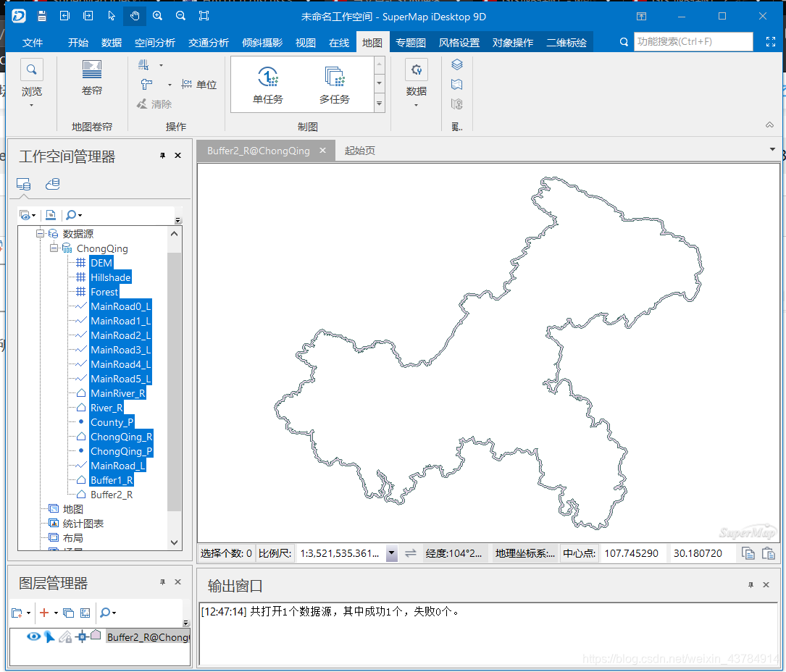Click the zoom in magnifier tool
This screenshot has width=786, height=672.
(157, 16)
